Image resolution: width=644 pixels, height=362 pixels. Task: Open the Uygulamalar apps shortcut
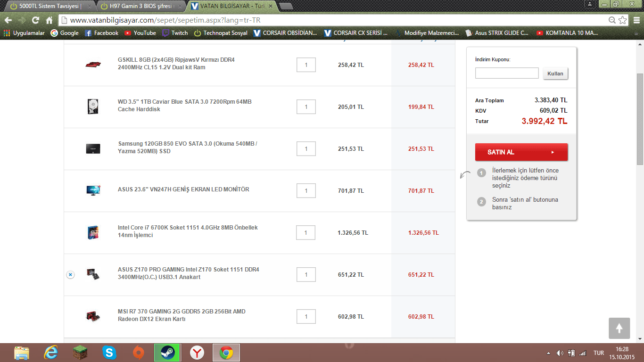click(24, 33)
